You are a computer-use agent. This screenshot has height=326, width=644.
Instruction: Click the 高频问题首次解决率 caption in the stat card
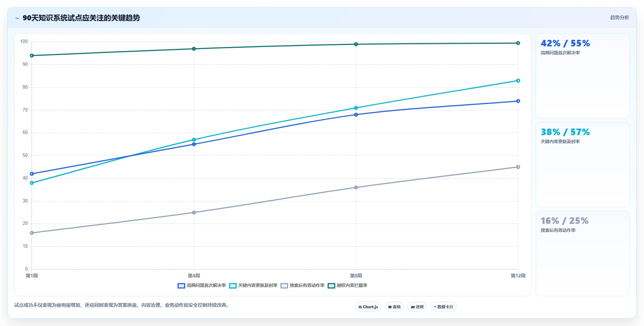[560, 53]
